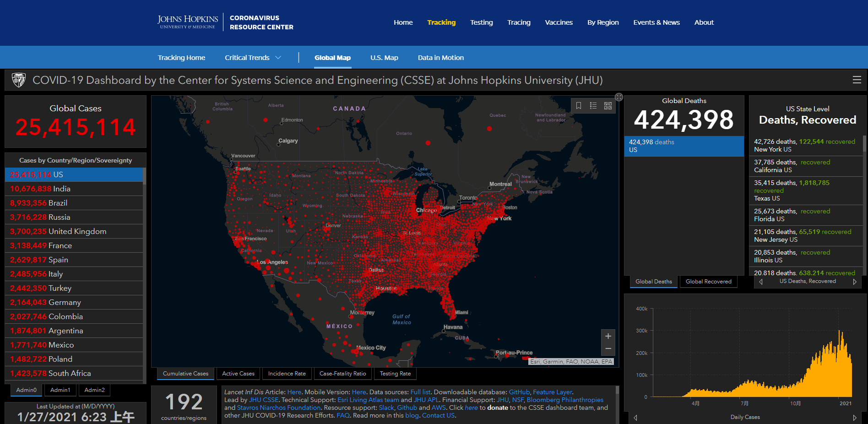Click the Johns Hopkins University & Medicine logo
This screenshot has height=424, width=868.
point(188,22)
